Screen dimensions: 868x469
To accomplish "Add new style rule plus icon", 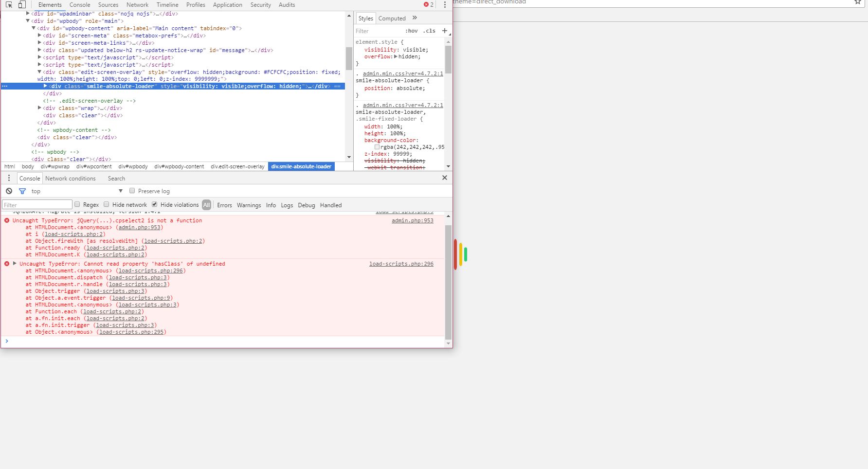I will click(x=444, y=31).
